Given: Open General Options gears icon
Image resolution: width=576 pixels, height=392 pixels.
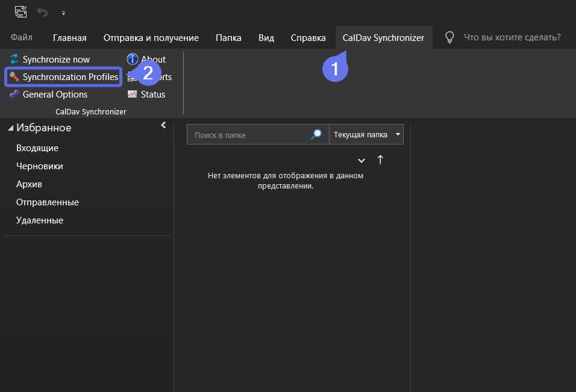Looking at the screenshot, I should click(14, 95).
